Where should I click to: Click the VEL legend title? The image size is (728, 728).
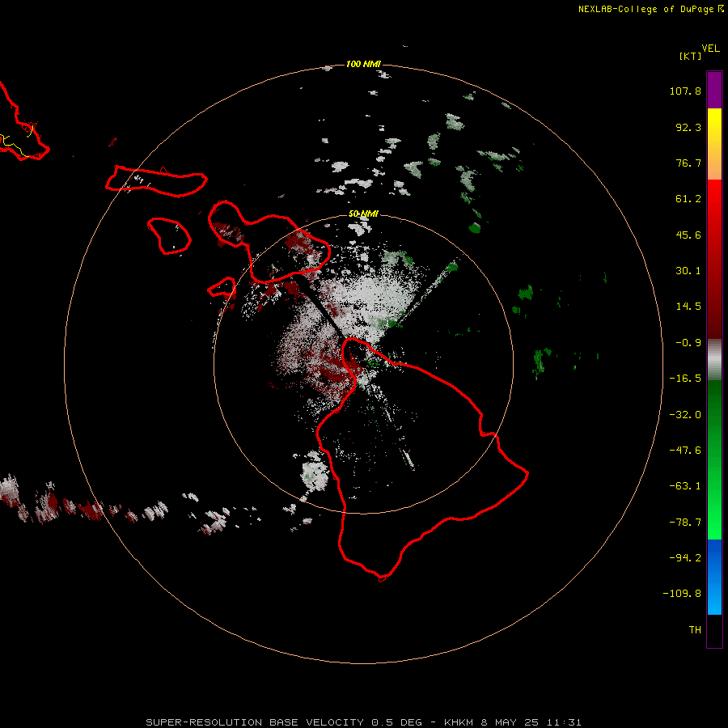710,49
